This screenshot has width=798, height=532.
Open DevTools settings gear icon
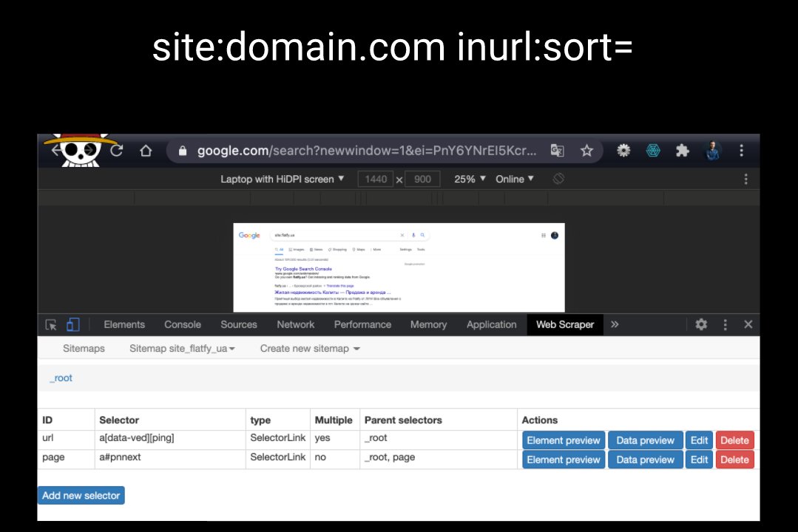point(701,324)
